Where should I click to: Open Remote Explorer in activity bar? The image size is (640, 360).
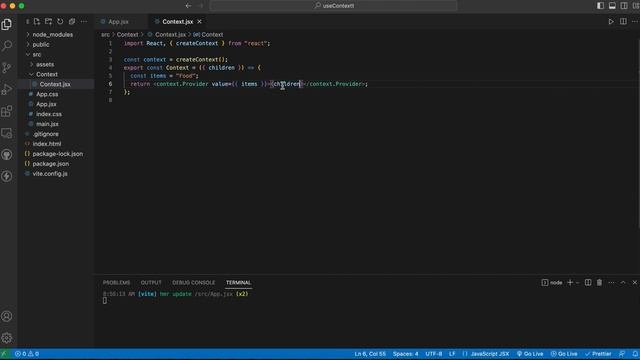(7, 133)
